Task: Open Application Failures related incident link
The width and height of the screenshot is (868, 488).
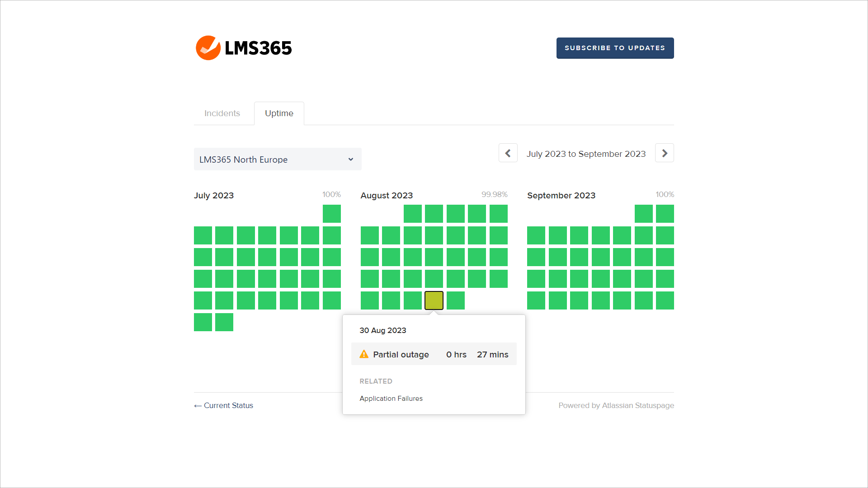Action: point(391,399)
